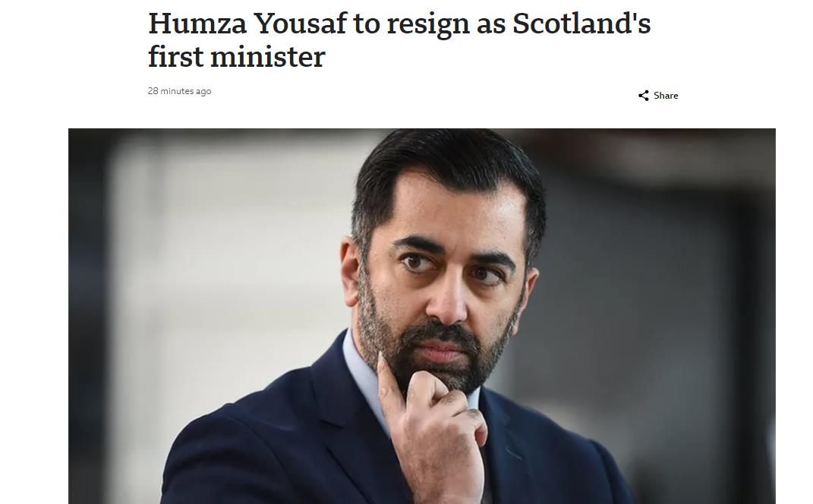Open the main article photo

pos(422,317)
